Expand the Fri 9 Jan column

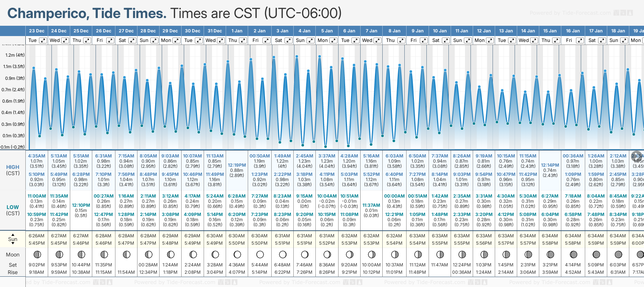coord(423,40)
